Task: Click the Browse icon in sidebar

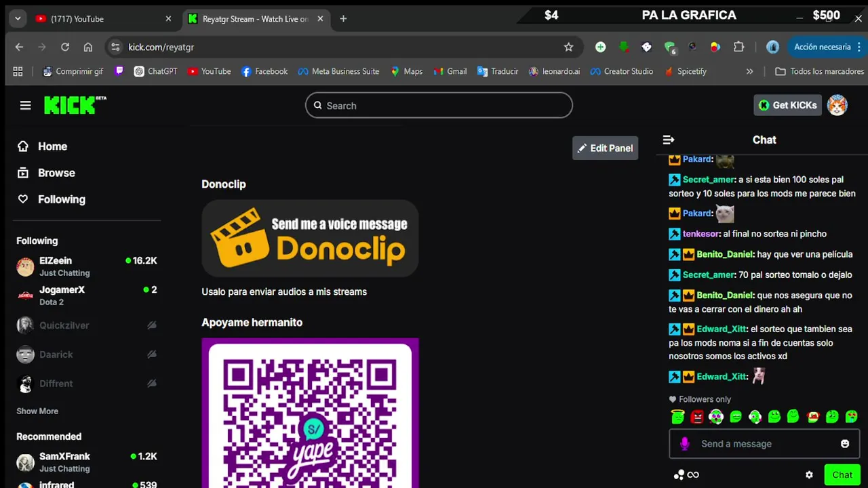Action: pos(23,173)
